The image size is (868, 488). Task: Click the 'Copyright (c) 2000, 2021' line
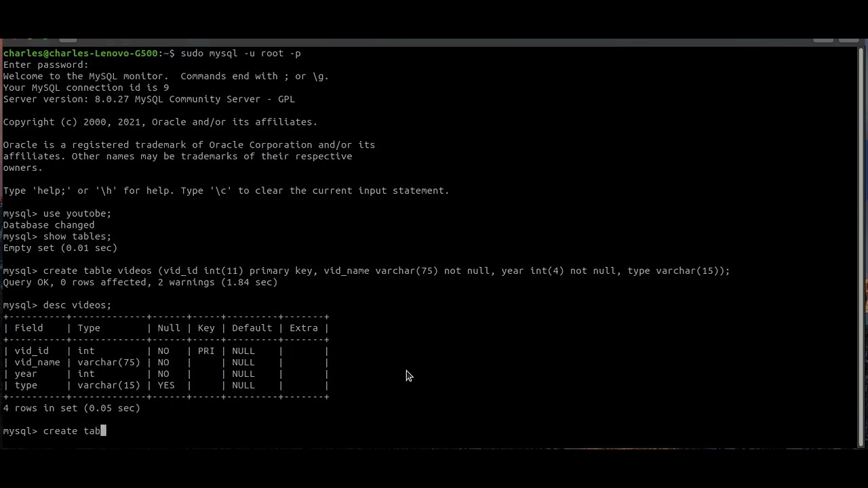coord(160,122)
